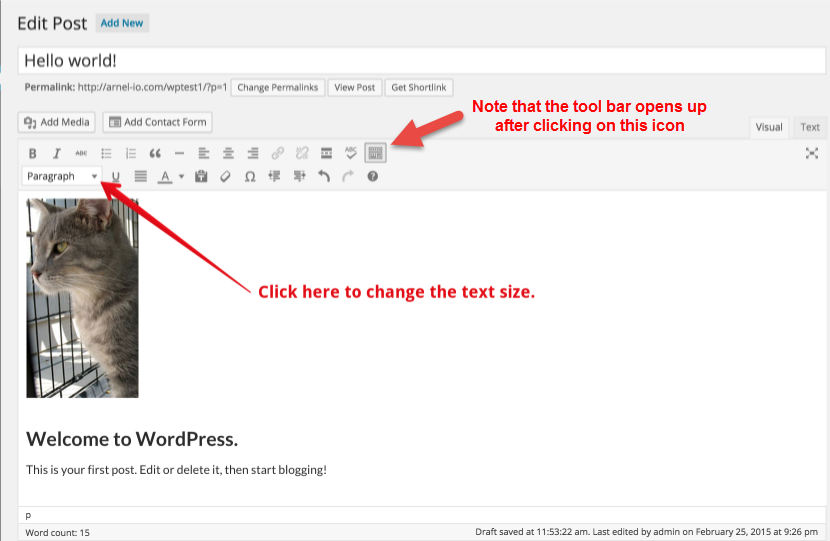This screenshot has width=830, height=541.
Task: Align text left
Action: (x=204, y=154)
